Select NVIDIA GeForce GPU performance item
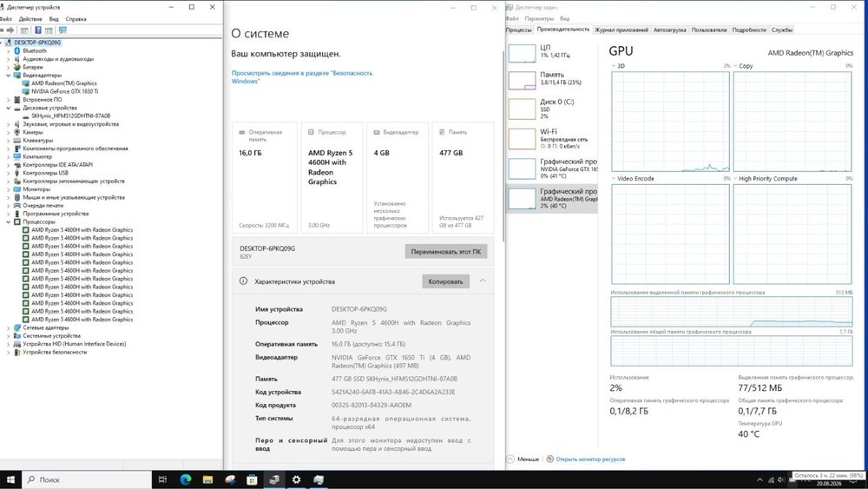Viewport: 868px width, 489px height. point(552,169)
